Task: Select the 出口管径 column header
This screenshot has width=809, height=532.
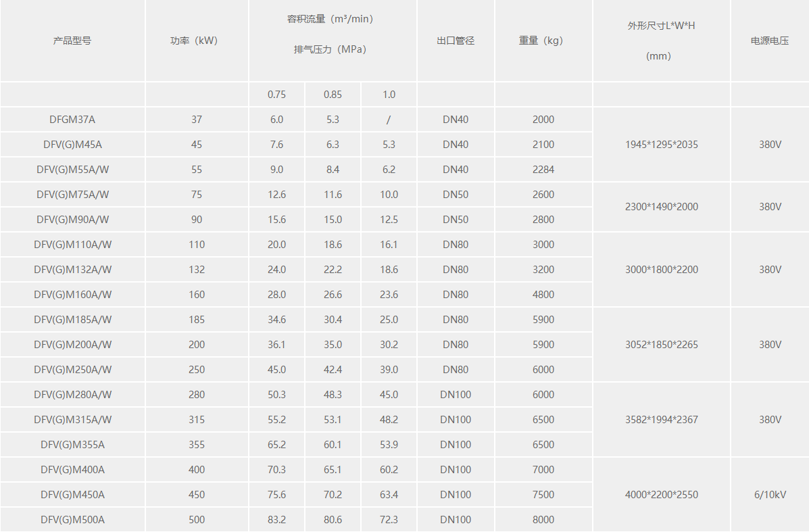Action: click(x=456, y=41)
